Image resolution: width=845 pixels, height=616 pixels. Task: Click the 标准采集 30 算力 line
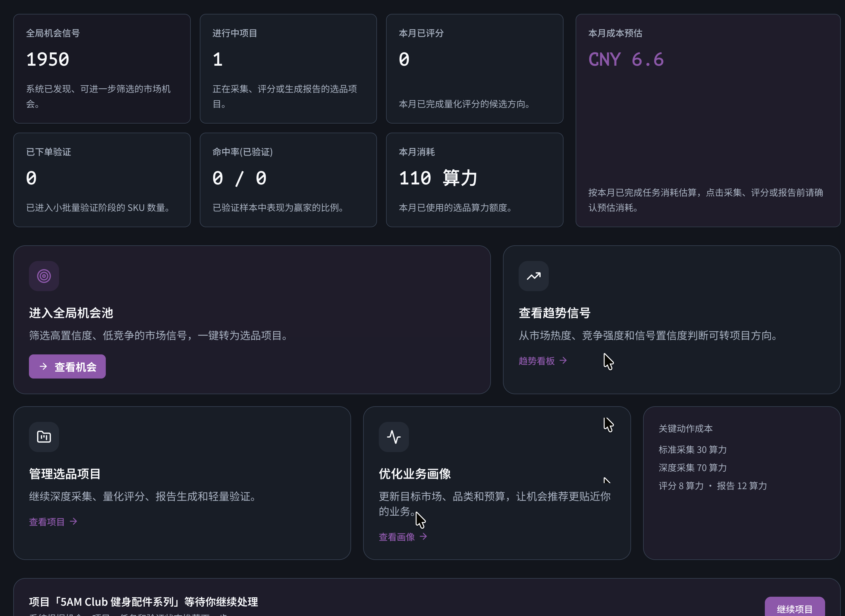click(693, 450)
